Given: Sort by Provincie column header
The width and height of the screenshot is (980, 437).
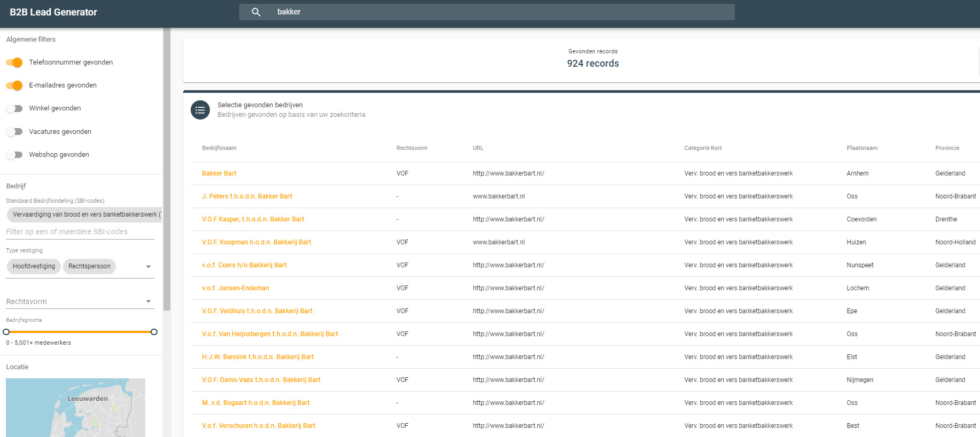Looking at the screenshot, I should [947, 148].
